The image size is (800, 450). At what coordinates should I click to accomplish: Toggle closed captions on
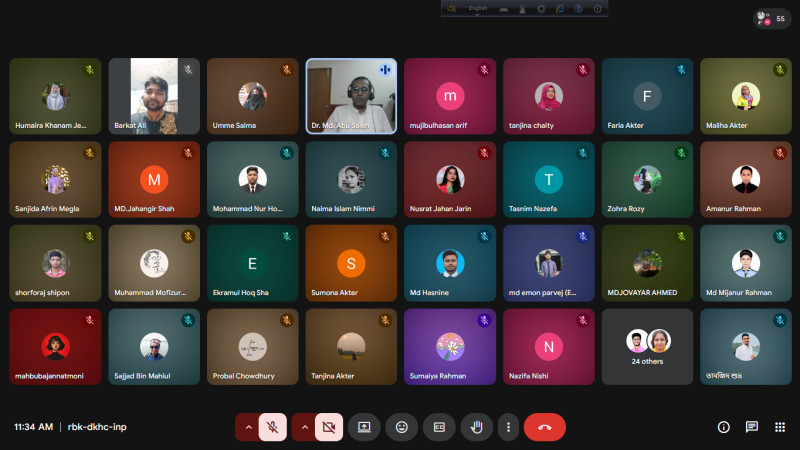click(x=439, y=427)
